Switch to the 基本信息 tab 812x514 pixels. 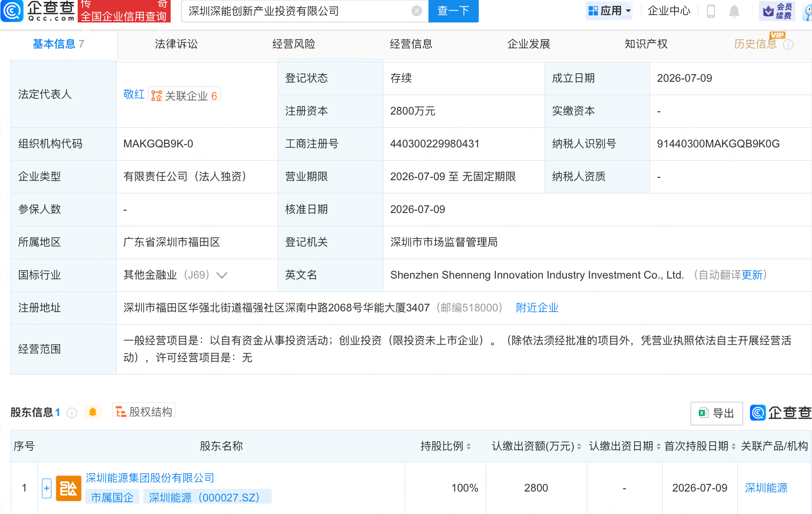(x=58, y=44)
